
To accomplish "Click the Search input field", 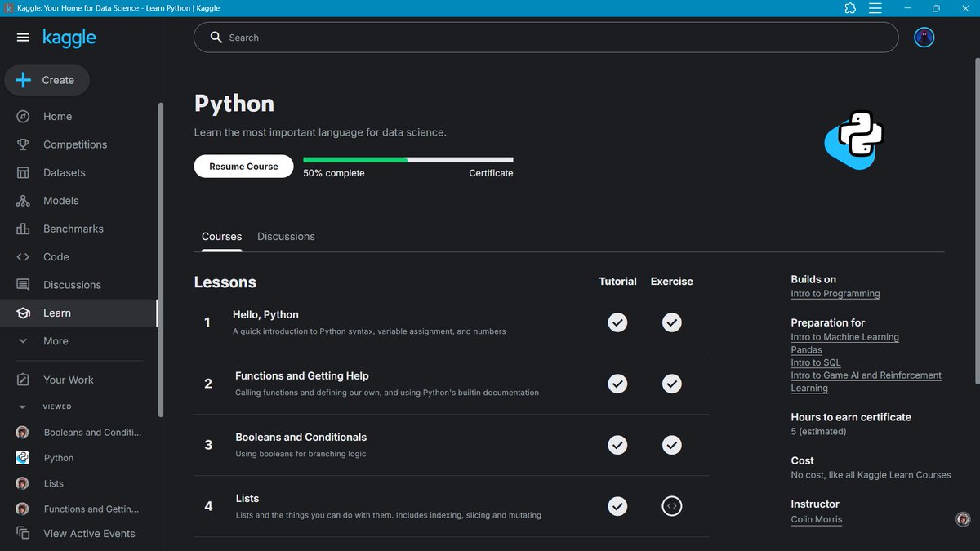I will (x=546, y=38).
